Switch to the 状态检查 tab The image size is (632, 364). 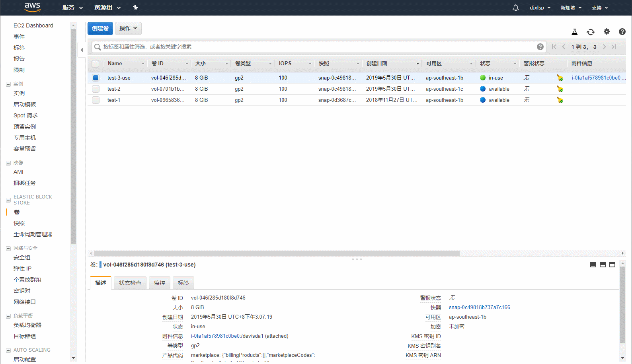(x=130, y=283)
